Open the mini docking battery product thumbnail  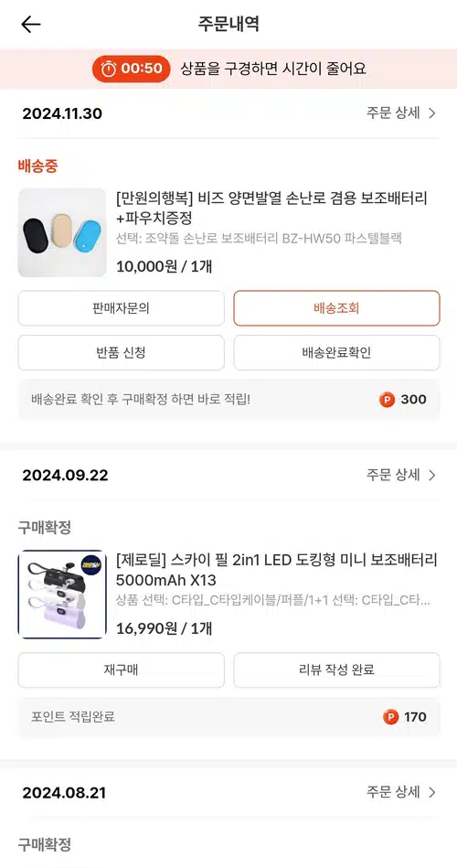pos(62,595)
